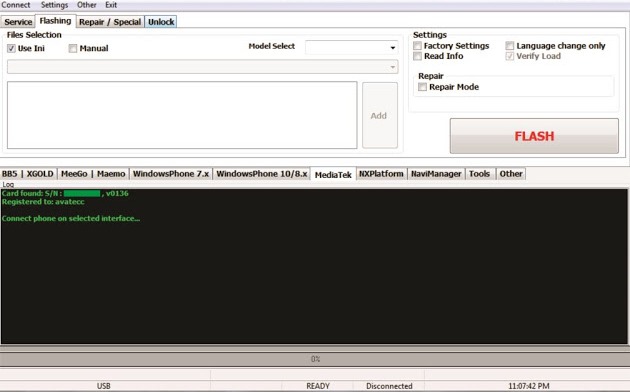The height and width of the screenshot is (392, 630).
Task: Tick Language change only checkbox
Action: coord(510,46)
